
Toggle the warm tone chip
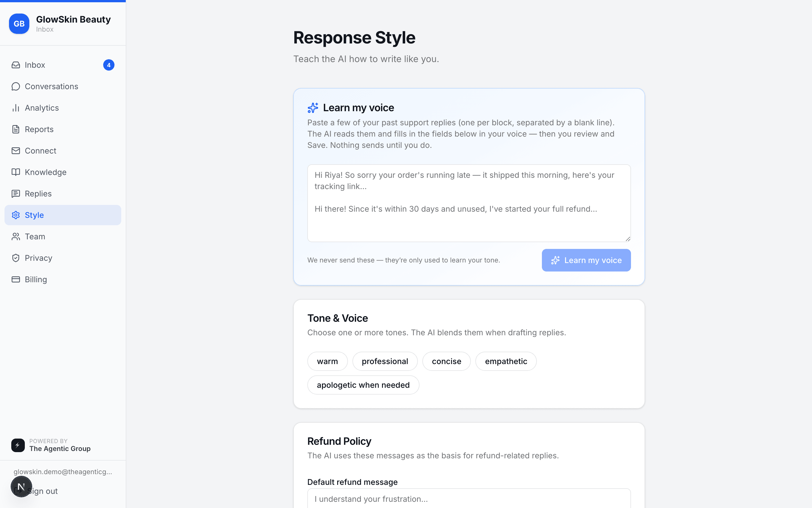328,361
